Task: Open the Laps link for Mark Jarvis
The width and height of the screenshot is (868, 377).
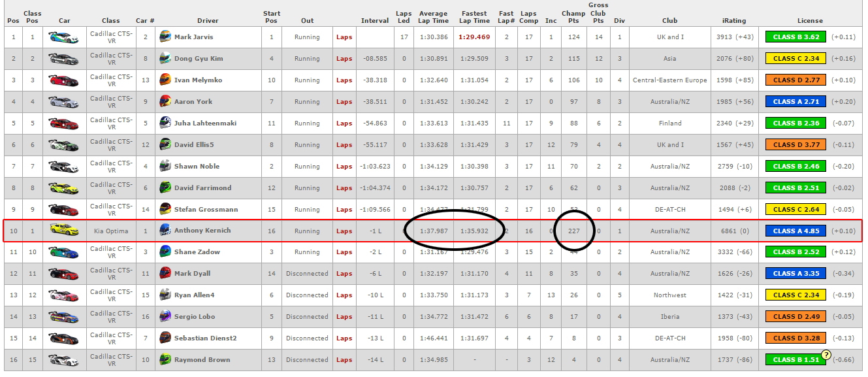Action: point(344,37)
